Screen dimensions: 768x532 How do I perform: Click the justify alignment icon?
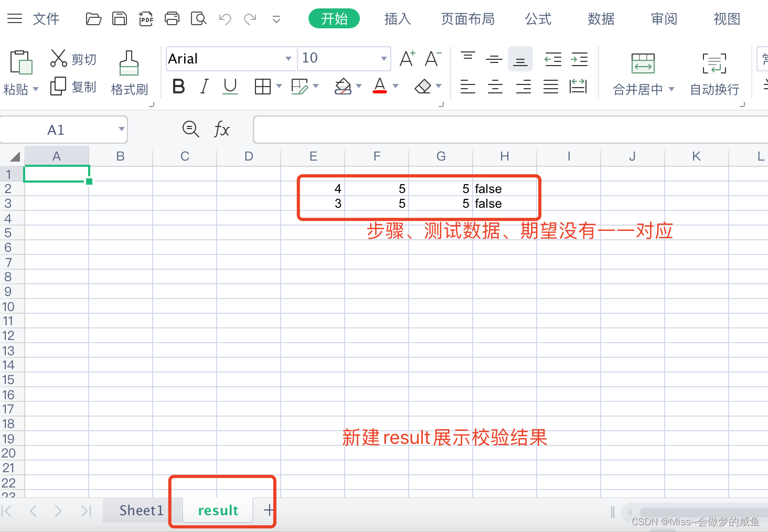click(551, 86)
